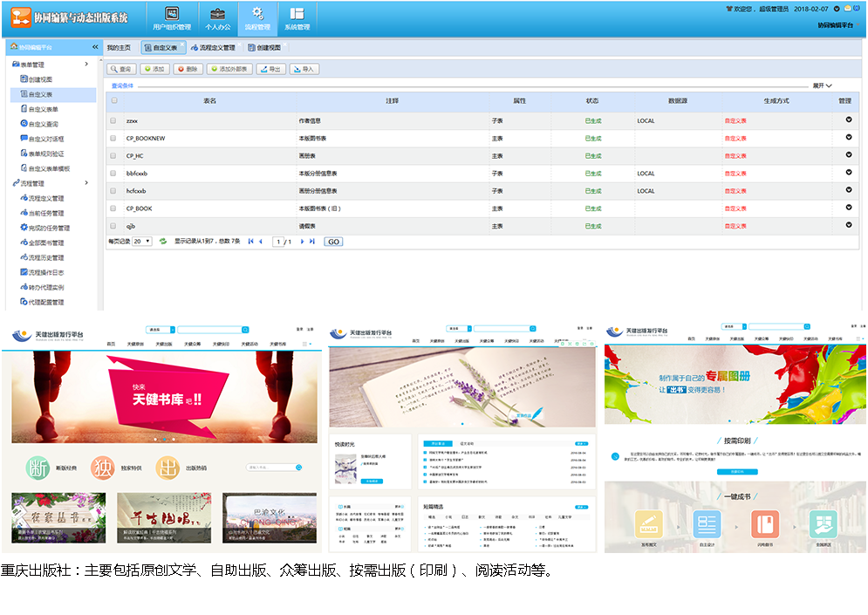Image resolution: width=868 pixels, height=615 pixels.
Task: Expand the 展开 query conditions panel
Action: pos(823,85)
